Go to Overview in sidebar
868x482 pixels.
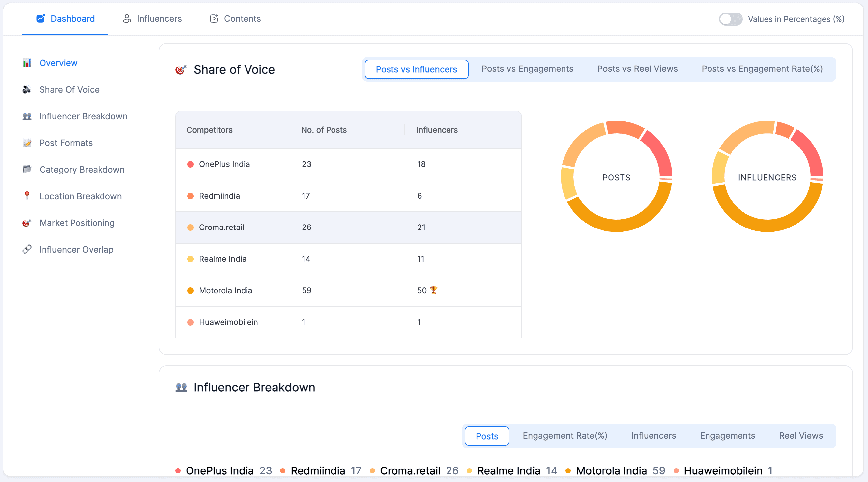point(58,63)
